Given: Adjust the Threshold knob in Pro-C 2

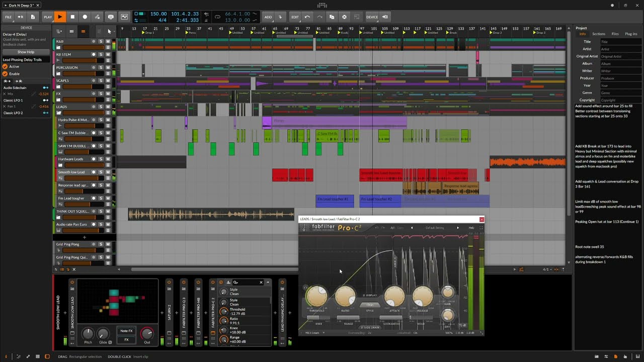Looking at the screenshot, I should [316, 296].
